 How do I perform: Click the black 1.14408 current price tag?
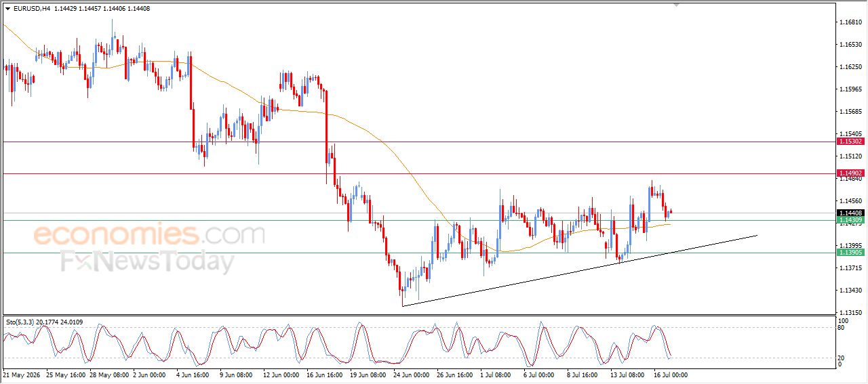coord(851,213)
